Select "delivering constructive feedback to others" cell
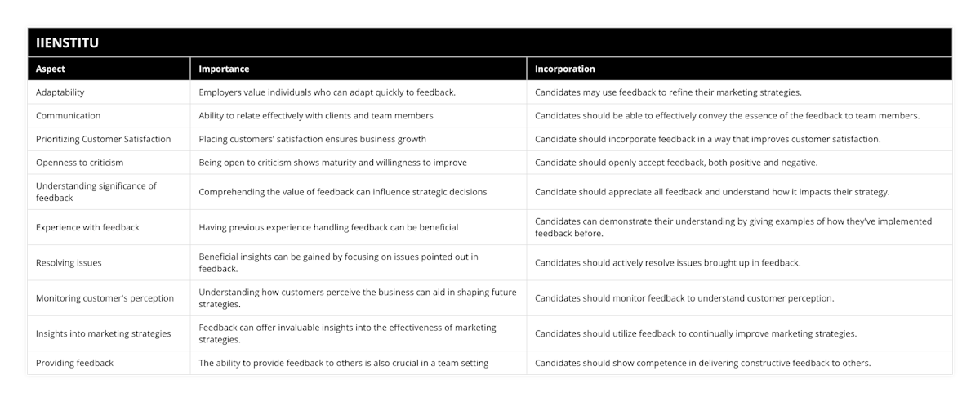The height and width of the screenshot is (402, 980). (x=702, y=363)
